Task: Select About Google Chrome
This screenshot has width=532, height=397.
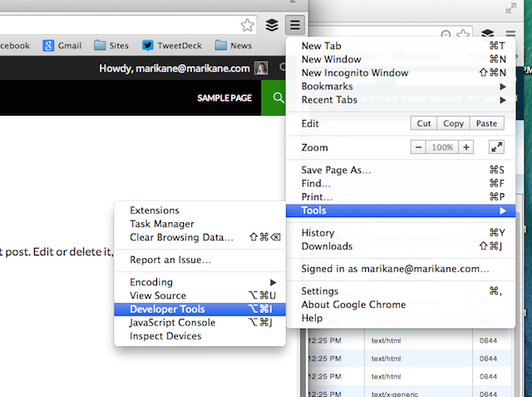Action: click(401, 305)
